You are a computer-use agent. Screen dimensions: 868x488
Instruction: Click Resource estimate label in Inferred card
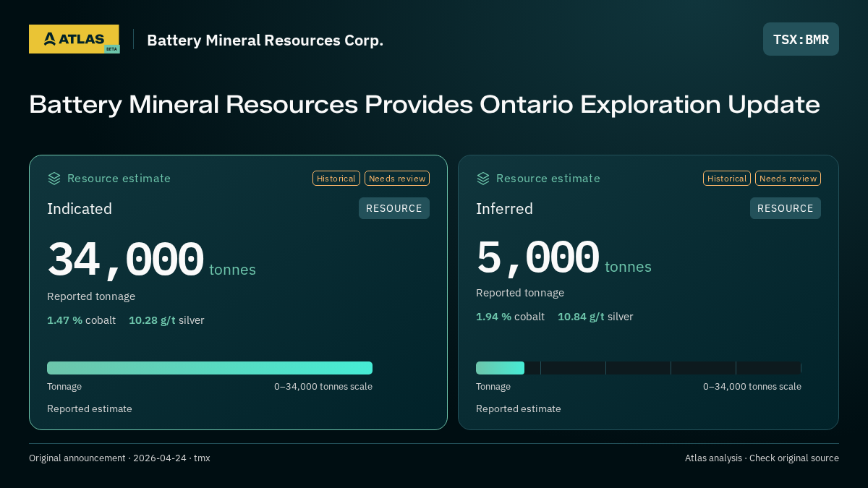548,179
